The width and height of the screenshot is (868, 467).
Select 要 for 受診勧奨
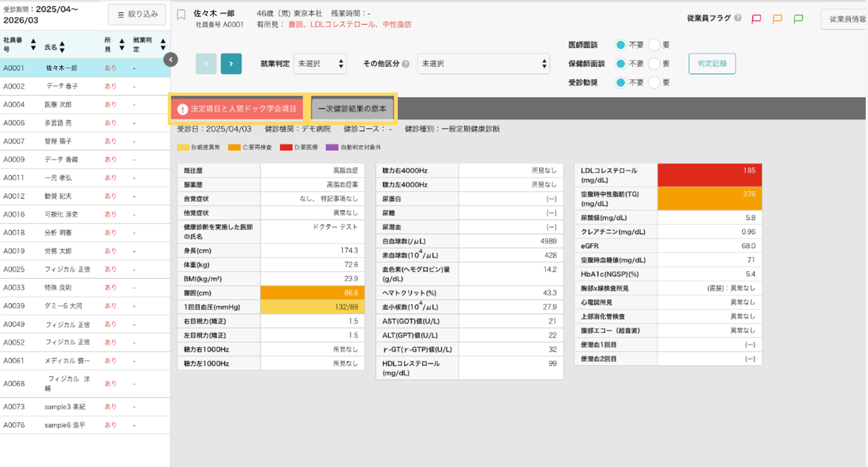coord(654,82)
